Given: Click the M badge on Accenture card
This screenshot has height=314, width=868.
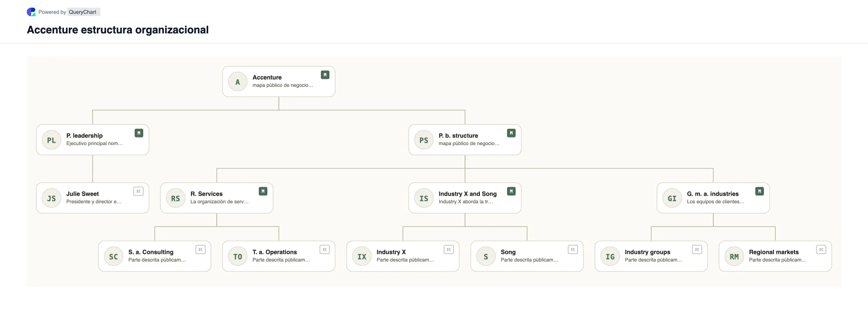Looking at the screenshot, I should [325, 75].
